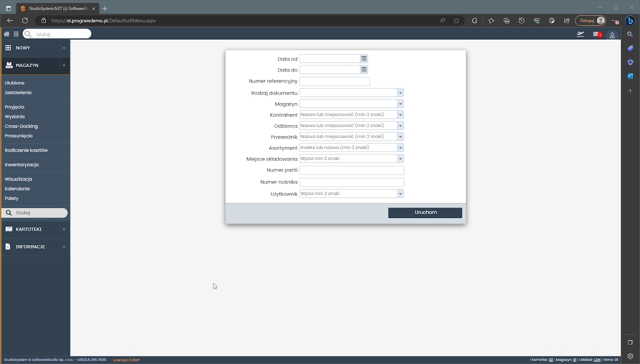Click the home icon in top bar
The image size is (640, 364).
tap(6, 34)
